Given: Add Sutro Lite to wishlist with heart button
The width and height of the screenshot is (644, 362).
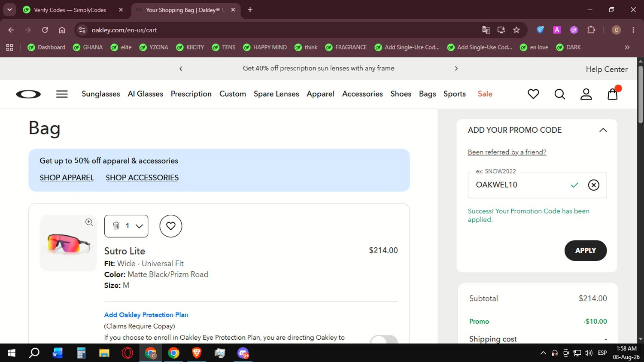Looking at the screenshot, I should pyautogui.click(x=171, y=226).
